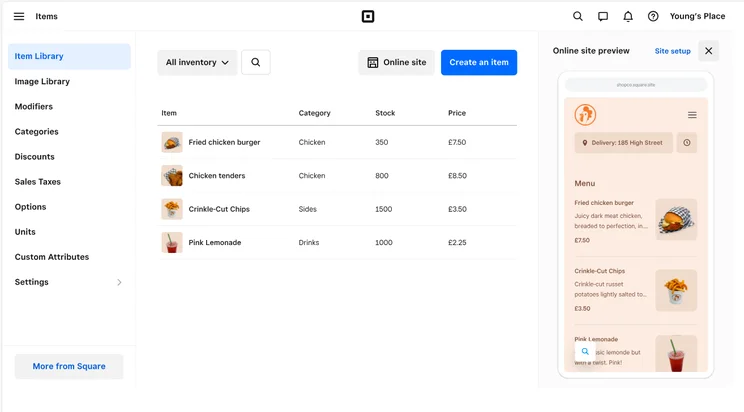Select Item Library in the sidebar
744x412 pixels.
(x=69, y=56)
